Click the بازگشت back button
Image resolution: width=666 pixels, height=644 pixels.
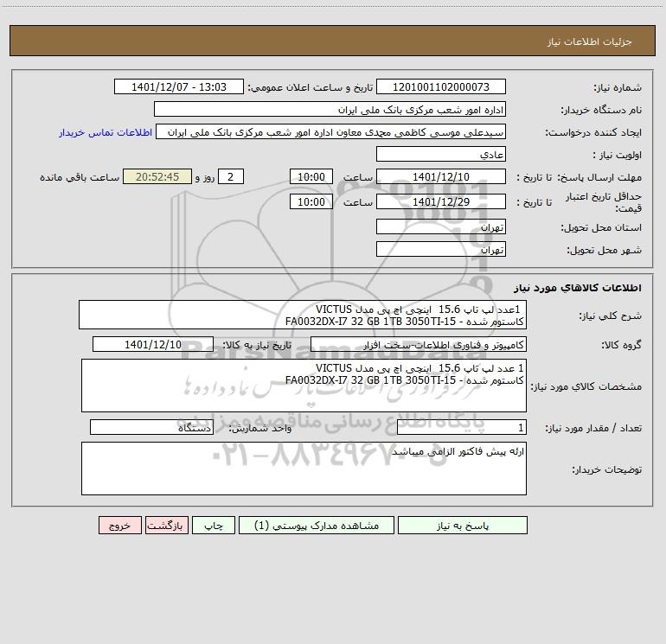(x=166, y=525)
